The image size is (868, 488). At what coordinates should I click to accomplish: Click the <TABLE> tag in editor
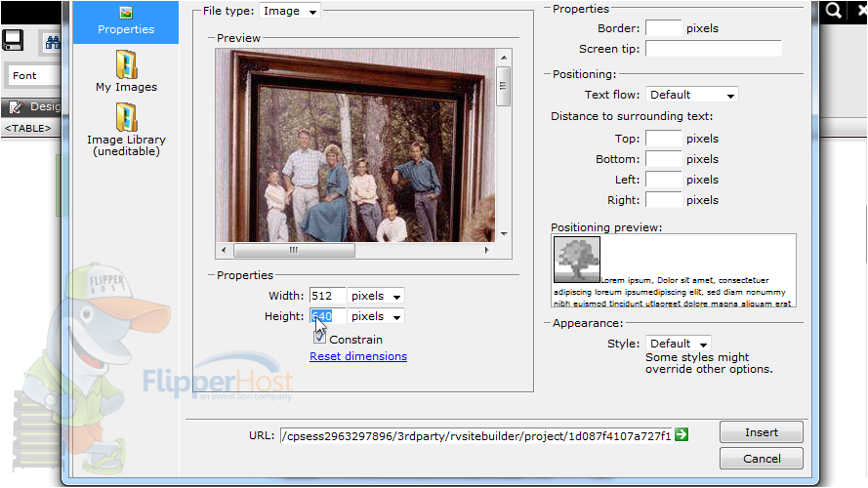click(x=27, y=129)
